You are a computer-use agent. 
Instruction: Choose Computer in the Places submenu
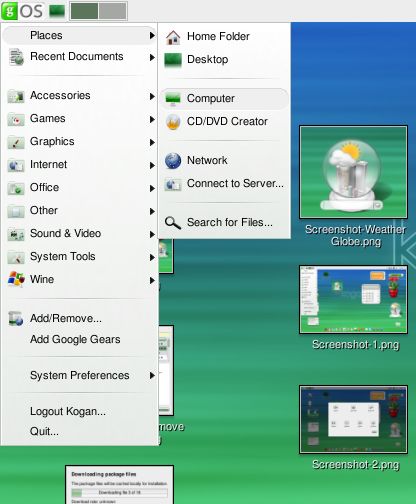pos(225,99)
